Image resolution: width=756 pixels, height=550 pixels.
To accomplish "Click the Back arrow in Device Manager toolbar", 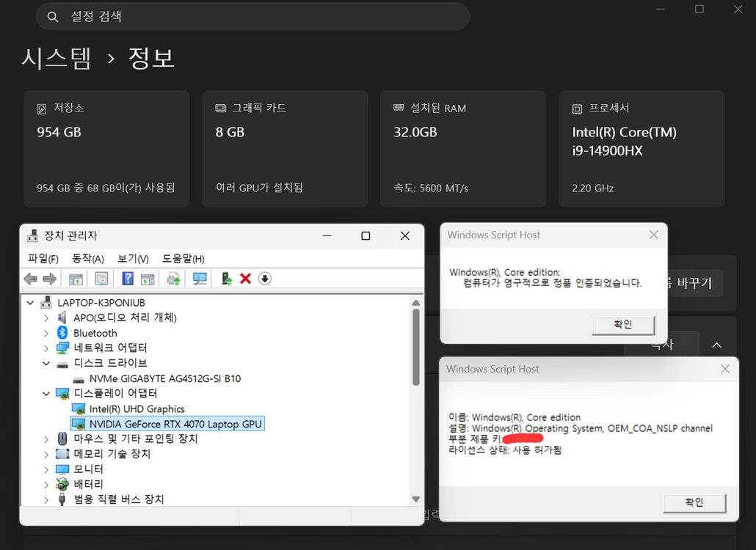I will (30, 279).
